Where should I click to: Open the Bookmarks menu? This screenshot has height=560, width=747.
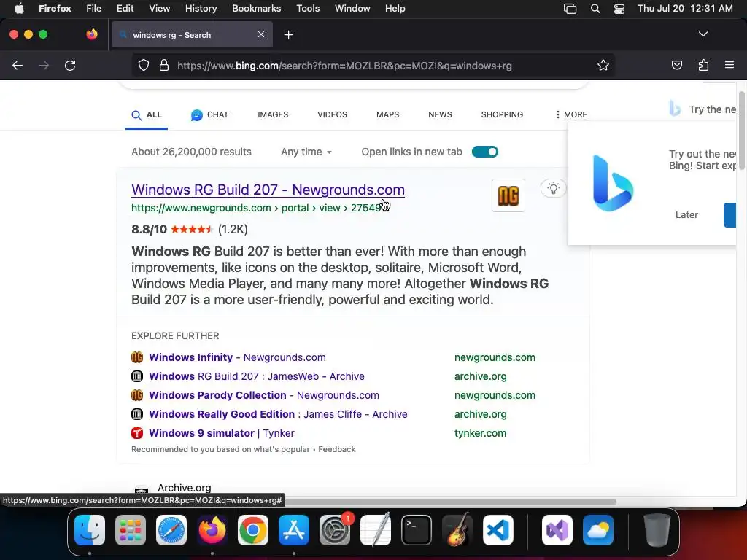point(256,9)
